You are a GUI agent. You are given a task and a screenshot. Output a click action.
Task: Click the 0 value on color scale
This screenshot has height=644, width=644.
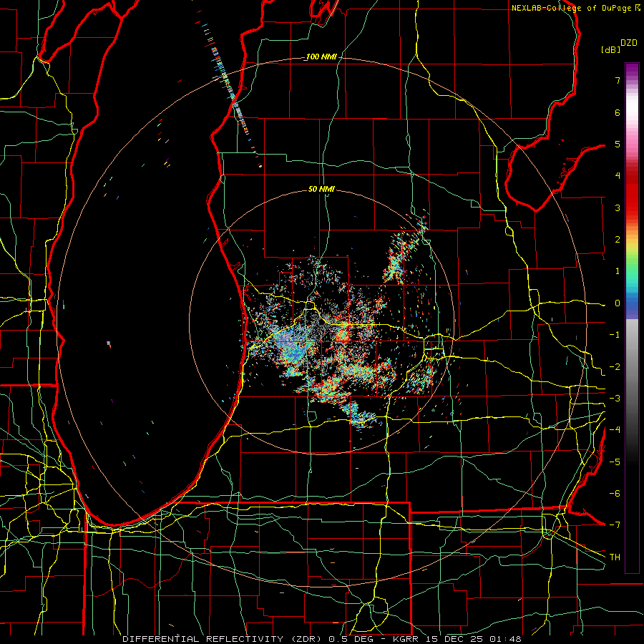[618, 303]
